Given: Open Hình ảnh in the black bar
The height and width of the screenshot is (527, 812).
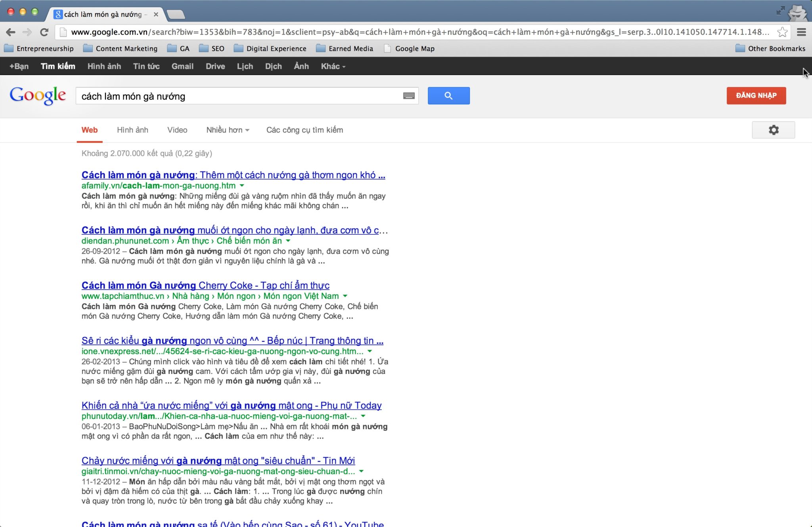Looking at the screenshot, I should [104, 66].
